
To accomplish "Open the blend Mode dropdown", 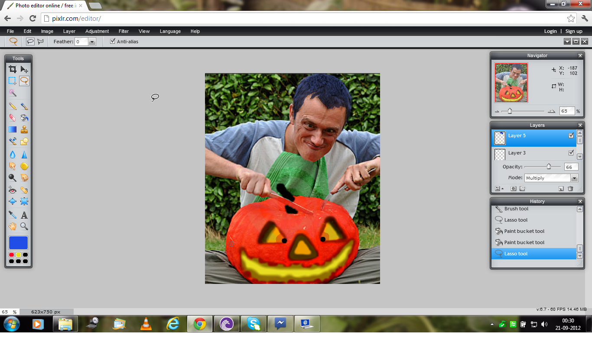I will [574, 178].
